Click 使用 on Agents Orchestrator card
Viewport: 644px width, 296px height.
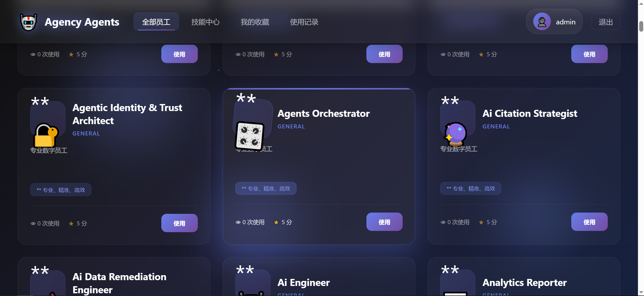[384, 222]
